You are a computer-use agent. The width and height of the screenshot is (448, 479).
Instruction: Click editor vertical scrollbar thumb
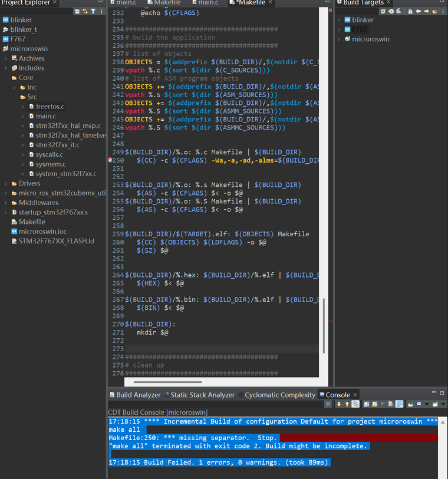[323, 326]
